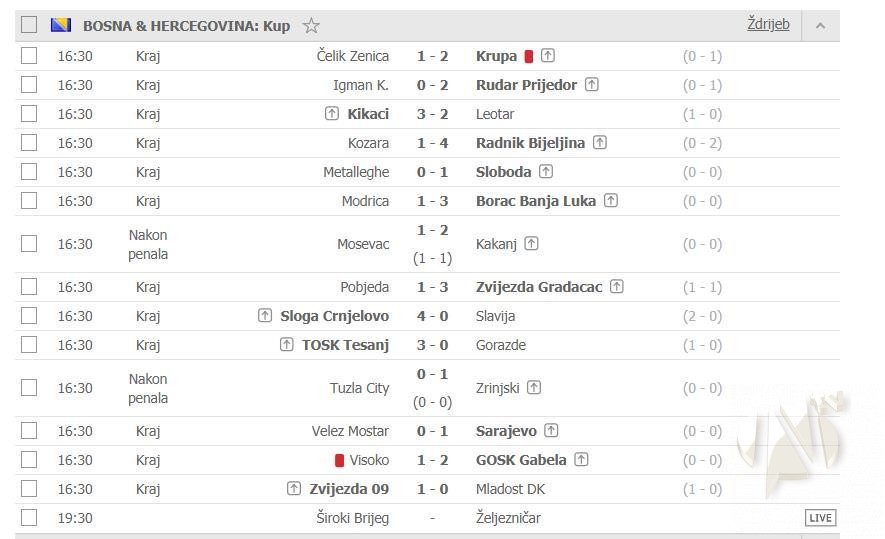This screenshot has height=539, width=885.
Task: Select the league header checkbox
Action: click(29, 25)
